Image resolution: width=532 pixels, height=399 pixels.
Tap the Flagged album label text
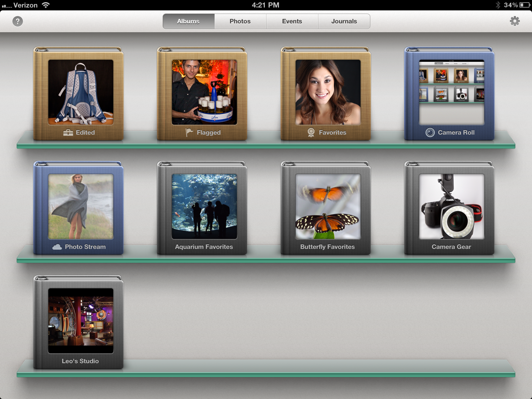pos(209,132)
